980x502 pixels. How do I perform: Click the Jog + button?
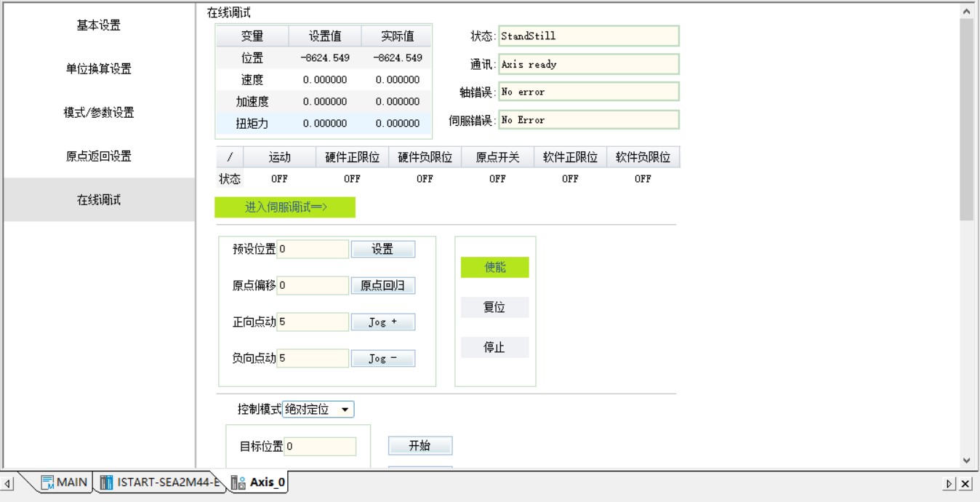pyautogui.click(x=382, y=322)
